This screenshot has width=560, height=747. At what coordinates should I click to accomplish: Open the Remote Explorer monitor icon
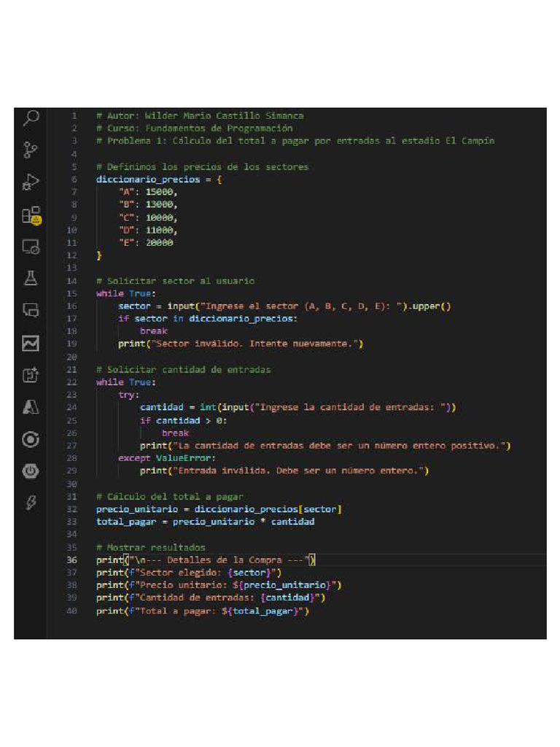point(31,247)
